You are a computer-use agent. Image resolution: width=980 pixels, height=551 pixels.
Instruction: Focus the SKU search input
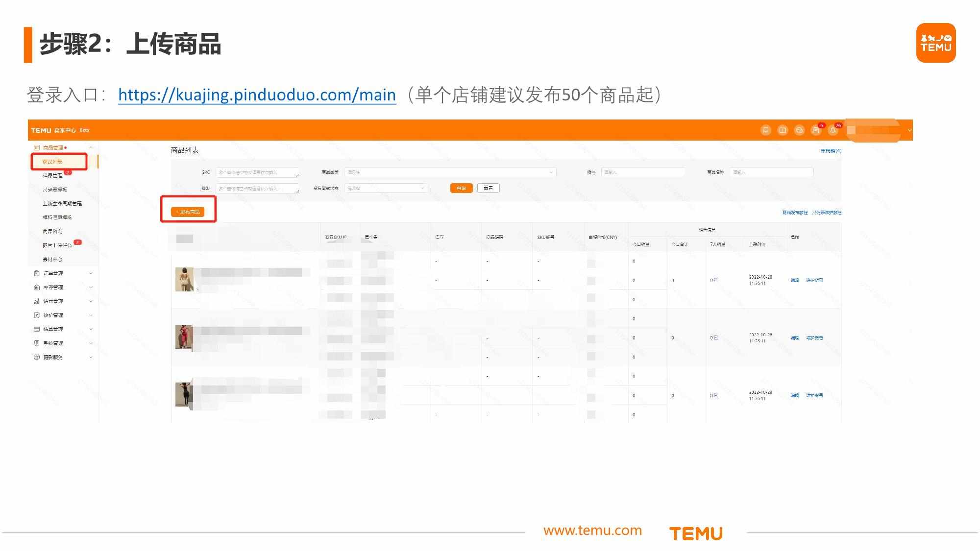(x=257, y=188)
